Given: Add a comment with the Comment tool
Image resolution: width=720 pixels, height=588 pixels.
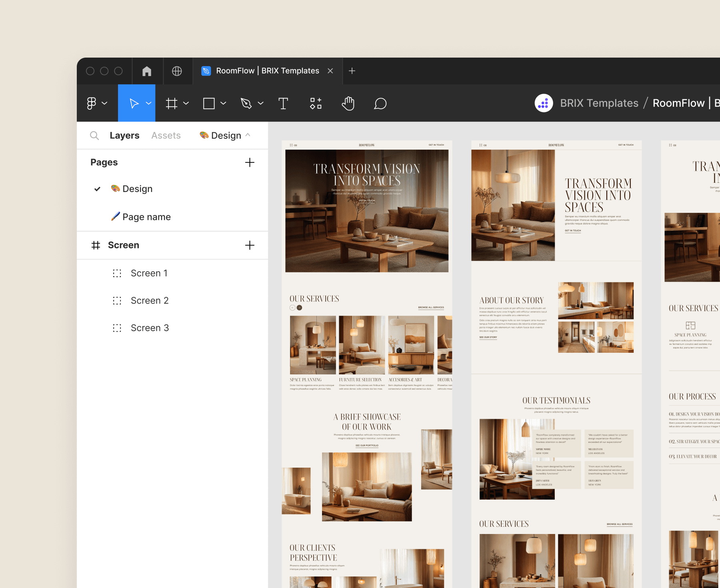Looking at the screenshot, I should pos(380,103).
